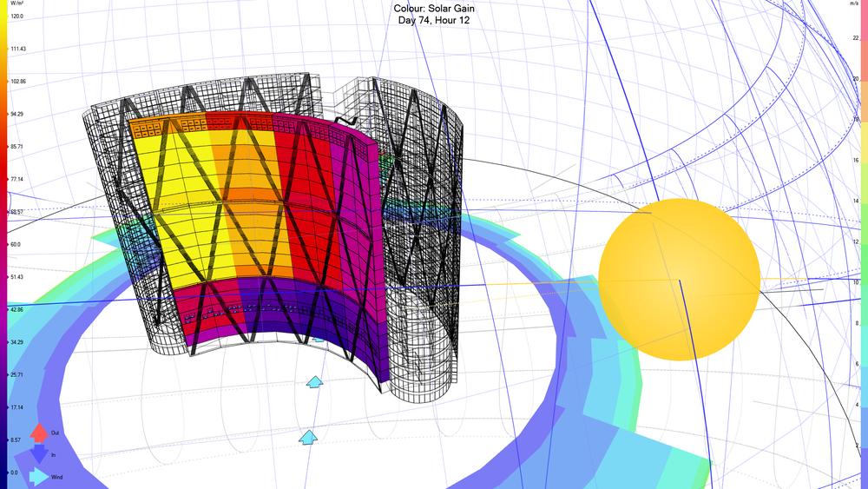Click the 2 mark on wind speed scale
868x489 pixels.
coord(857,446)
